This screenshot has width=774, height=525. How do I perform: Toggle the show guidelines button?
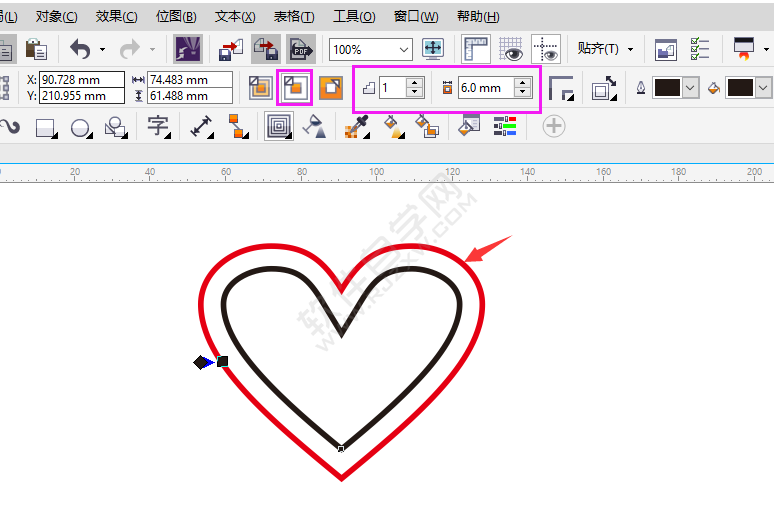[546, 49]
